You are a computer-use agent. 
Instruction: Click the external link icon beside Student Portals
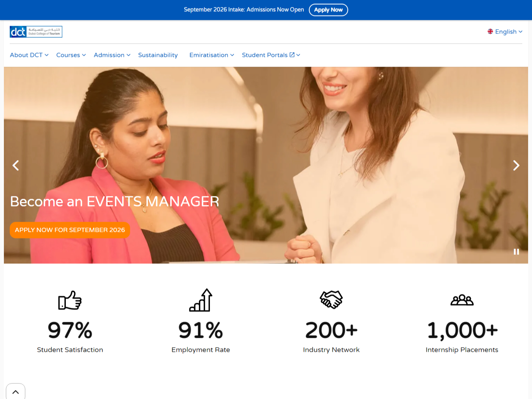292,55
